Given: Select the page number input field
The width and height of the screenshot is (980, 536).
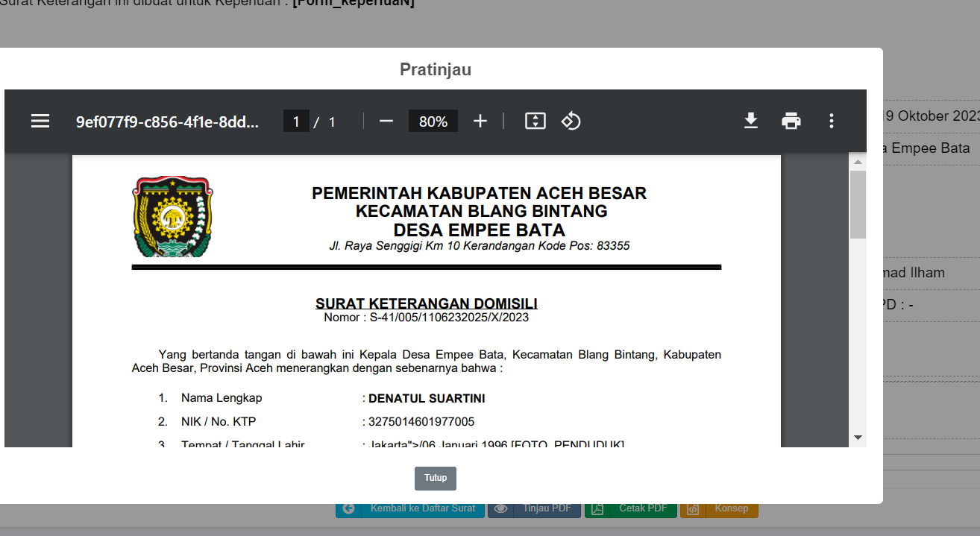Looking at the screenshot, I should coord(296,121).
